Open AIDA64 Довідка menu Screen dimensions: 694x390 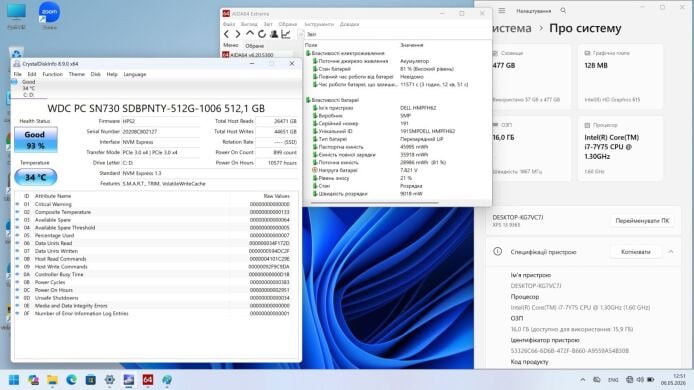tap(349, 24)
